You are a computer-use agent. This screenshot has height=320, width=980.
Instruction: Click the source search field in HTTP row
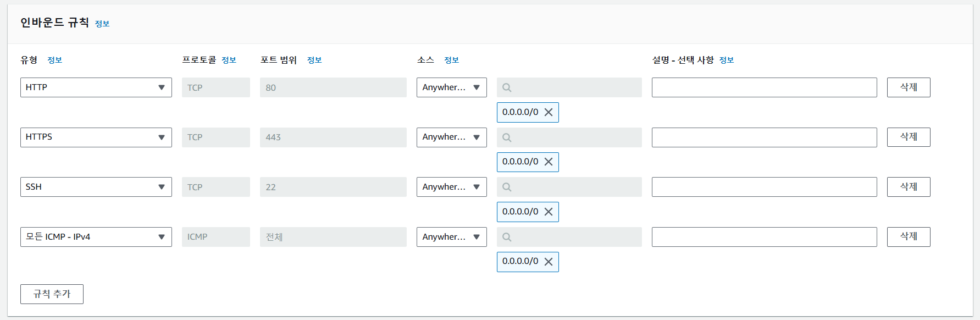[569, 87]
